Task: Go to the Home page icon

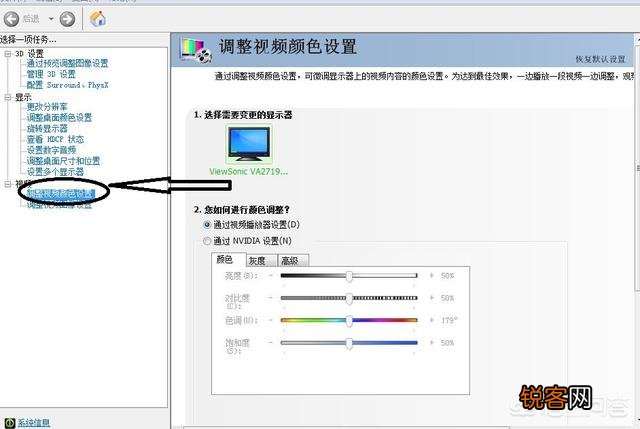Action: click(x=98, y=18)
